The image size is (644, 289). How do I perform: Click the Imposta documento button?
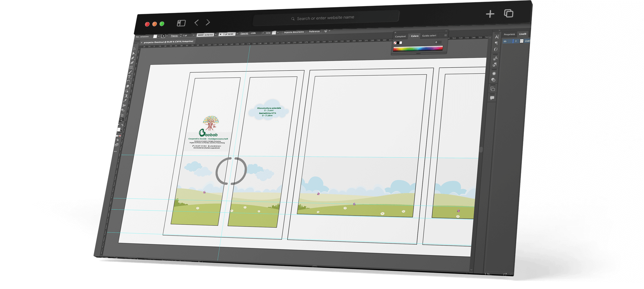294,32
